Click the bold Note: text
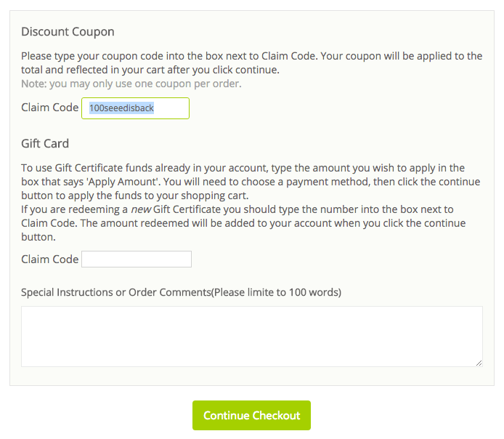Viewport: 504px width, 439px height. pos(33,84)
